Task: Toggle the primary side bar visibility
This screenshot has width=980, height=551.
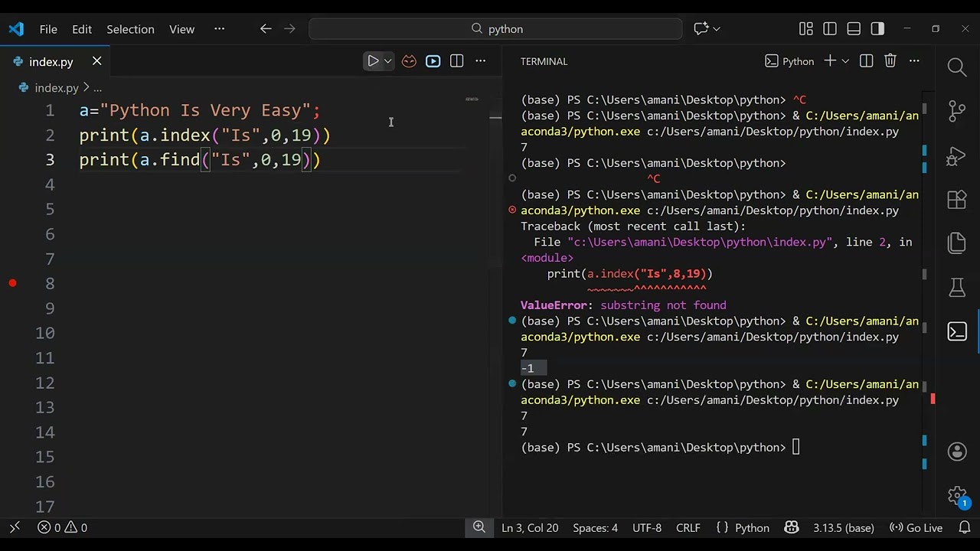Action: click(830, 29)
